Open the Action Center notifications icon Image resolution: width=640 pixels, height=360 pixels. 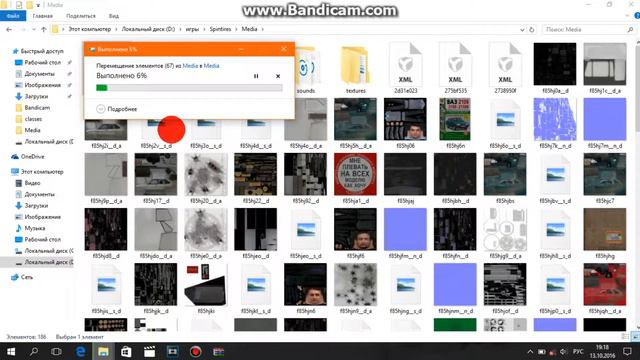tap(627, 351)
